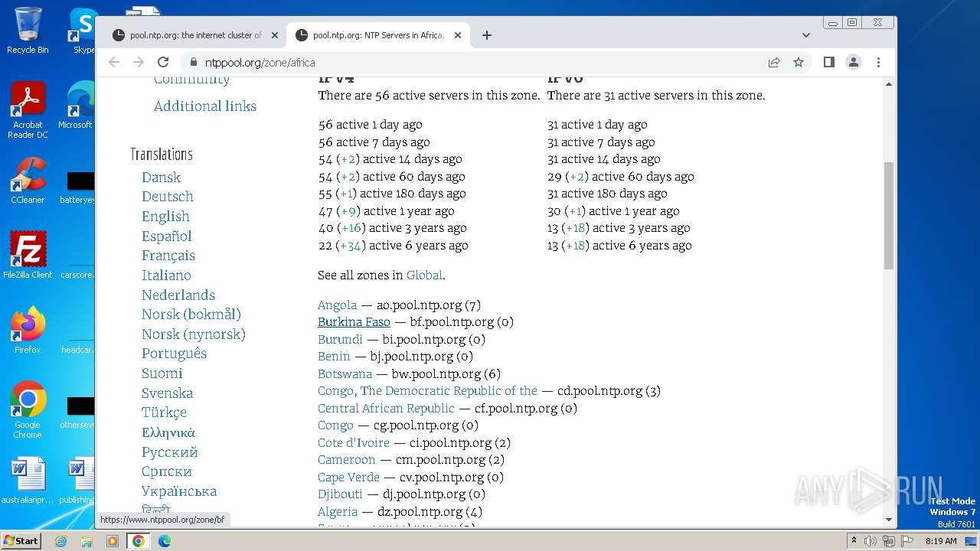Viewport: 980px width, 551px height.
Task: Open a new tab with the plus button
Action: (487, 35)
